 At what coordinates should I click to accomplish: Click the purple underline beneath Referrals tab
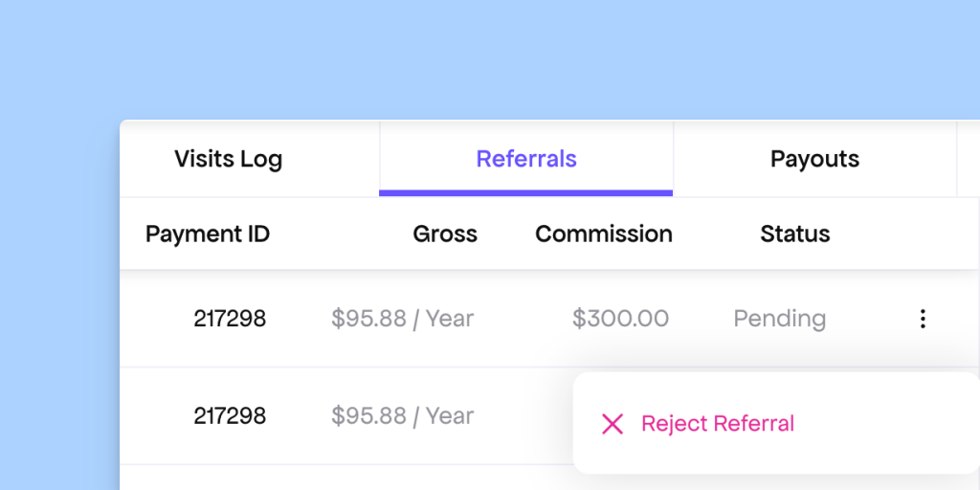point(526,193)
